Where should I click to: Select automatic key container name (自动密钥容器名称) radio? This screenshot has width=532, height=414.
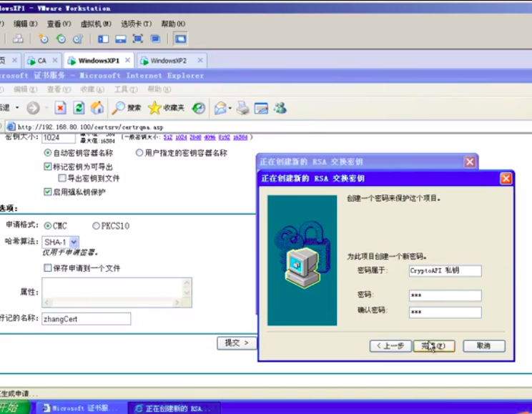pos(48,153)
